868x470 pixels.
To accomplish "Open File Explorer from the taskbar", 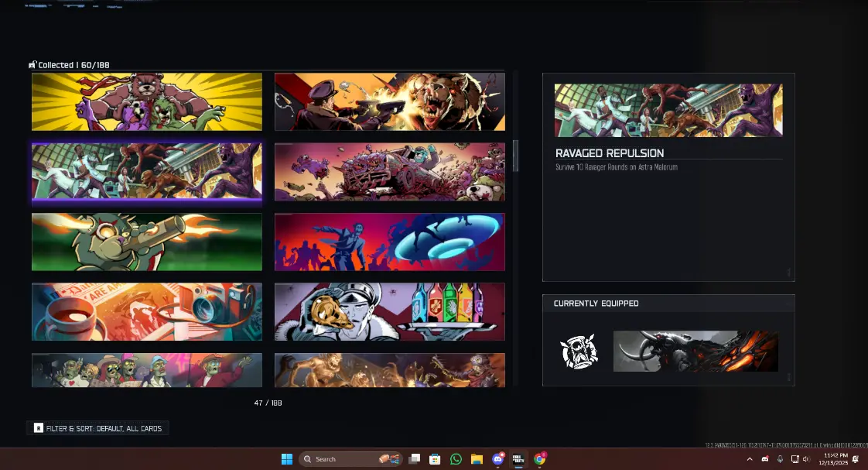I will [477, 459].
